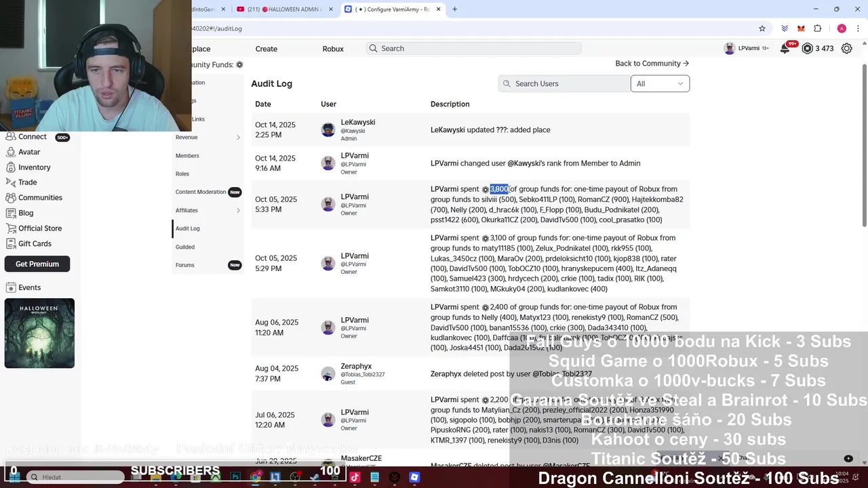Screen dimensions: 868x488
Task: Open the Content Moderation page
Action: [201, 192]
